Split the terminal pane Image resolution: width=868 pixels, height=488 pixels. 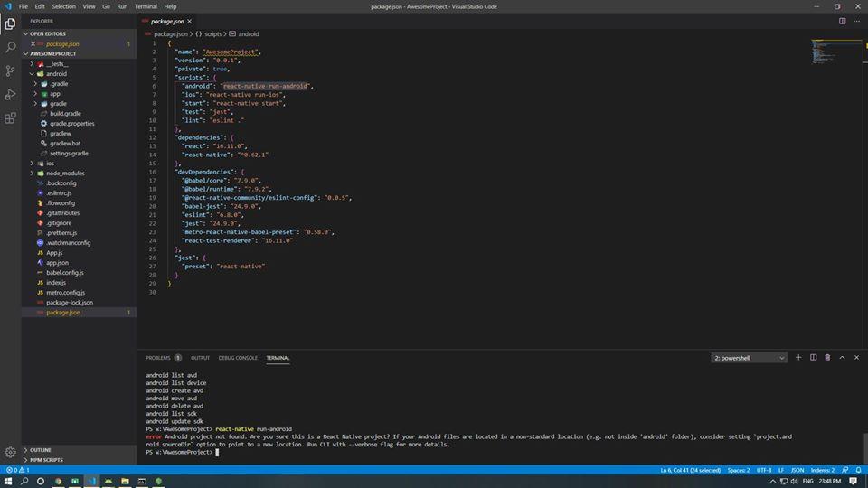pos(813,358)
